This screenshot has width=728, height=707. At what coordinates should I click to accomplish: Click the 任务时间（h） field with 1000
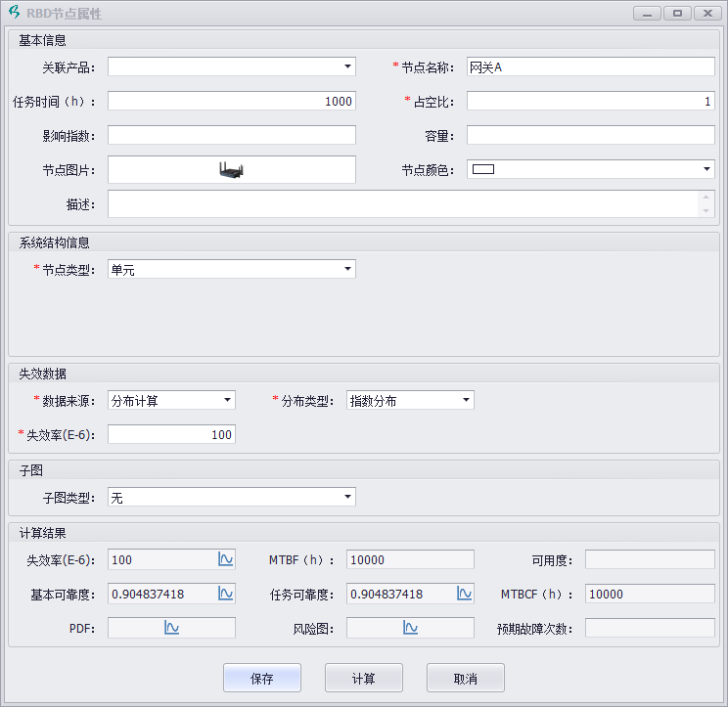coord(232,101)
